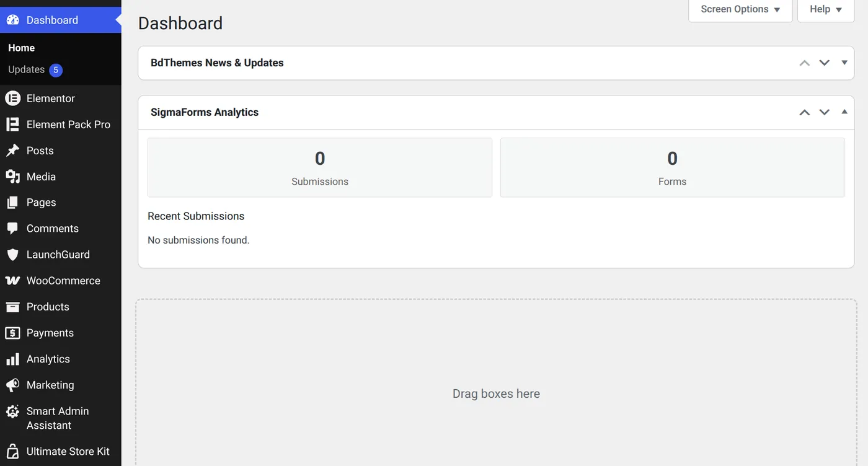868x466 pixels.
Task: Open the Home submenu link
Action: [x=21, y=48]
